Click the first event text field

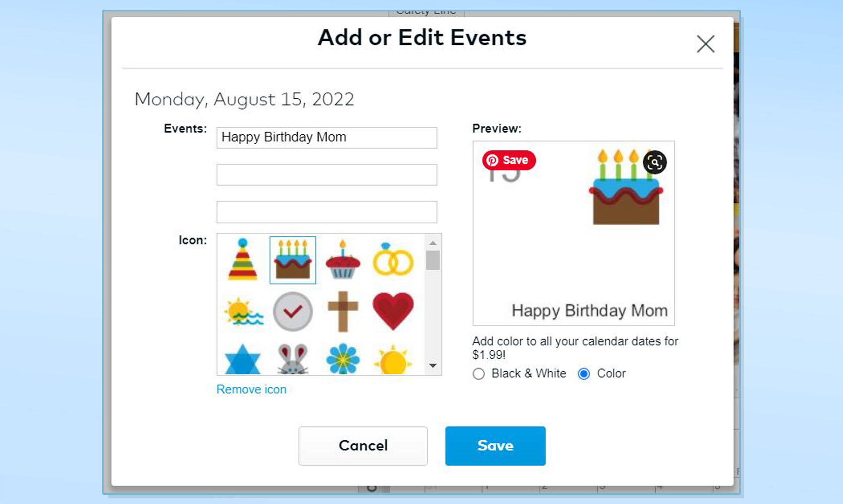click(327, 137)
